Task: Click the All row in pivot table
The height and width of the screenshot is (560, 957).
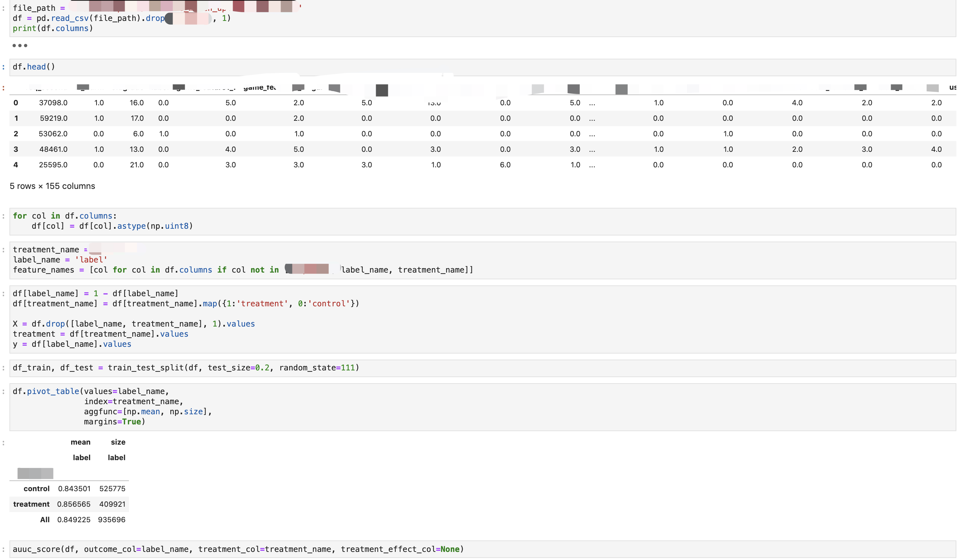Action: pos(45,520)
